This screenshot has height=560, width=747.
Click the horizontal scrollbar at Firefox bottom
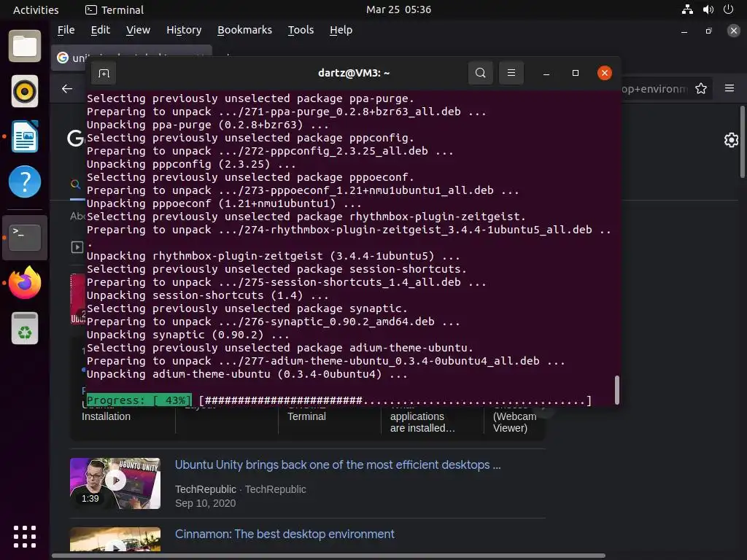(328, 555)
